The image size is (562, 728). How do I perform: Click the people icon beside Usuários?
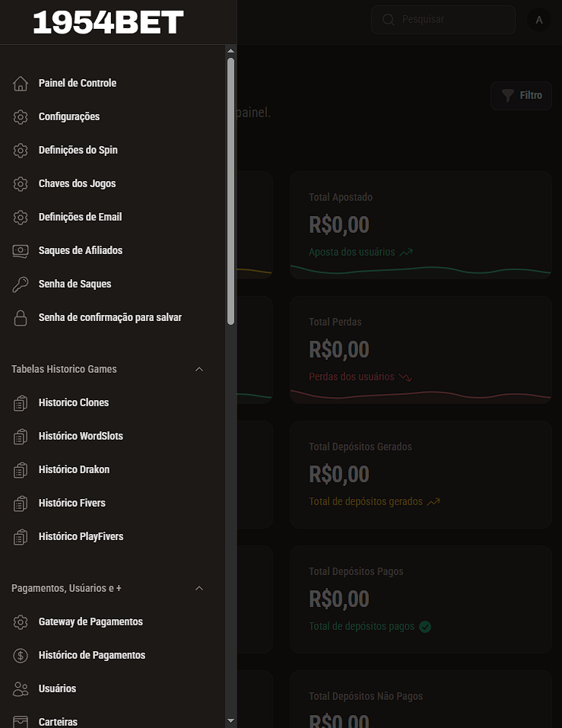21,688
